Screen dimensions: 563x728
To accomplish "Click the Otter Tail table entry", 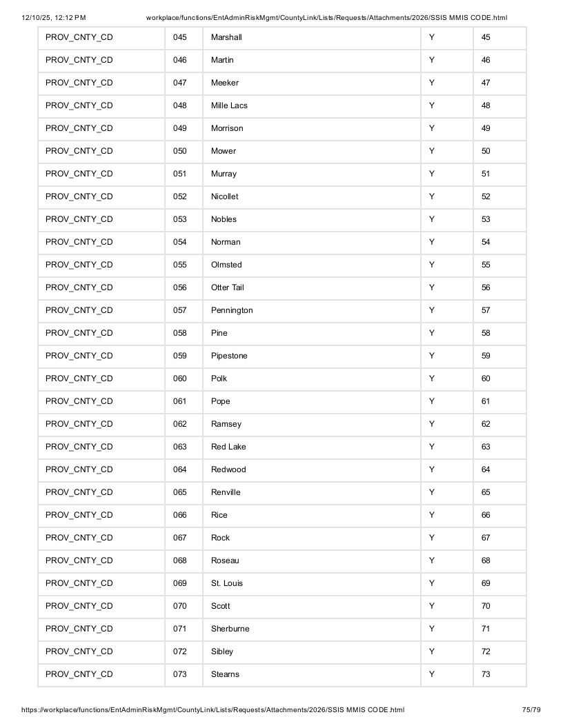I will (312, 288).
